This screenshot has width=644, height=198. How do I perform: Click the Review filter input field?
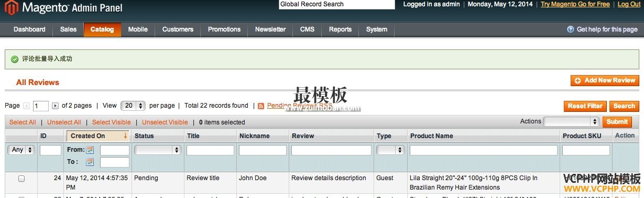[x=331, y=150]
